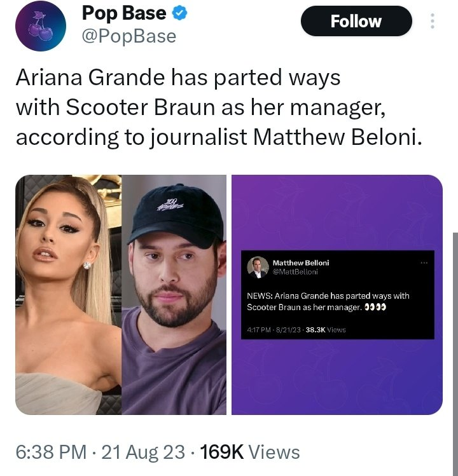The image size is (458, 476).
Task: Open the photo of the man in black cap
Action: click(x=174, y=294)
